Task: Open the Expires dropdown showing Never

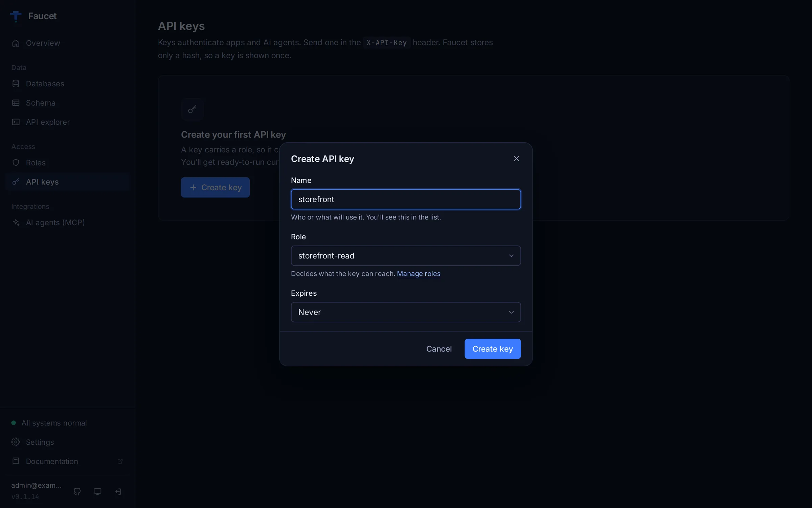Action: [x=406, y=312]
